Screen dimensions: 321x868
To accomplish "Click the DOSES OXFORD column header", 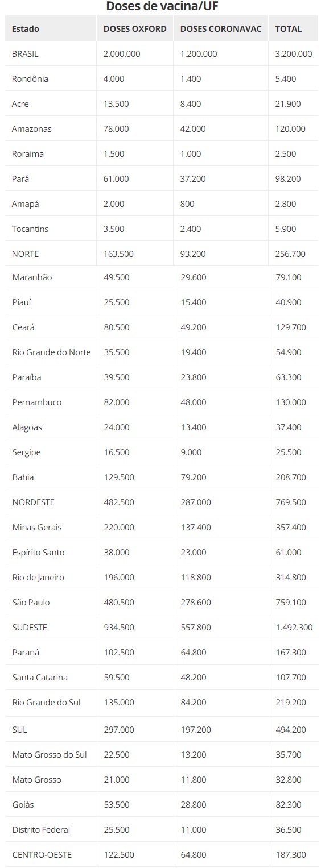I will 135,29.
